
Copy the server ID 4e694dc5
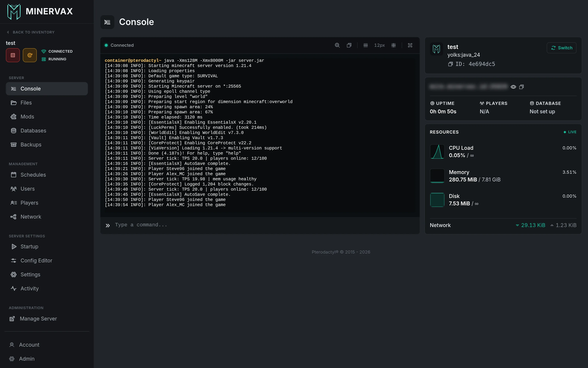coord(450,64)
